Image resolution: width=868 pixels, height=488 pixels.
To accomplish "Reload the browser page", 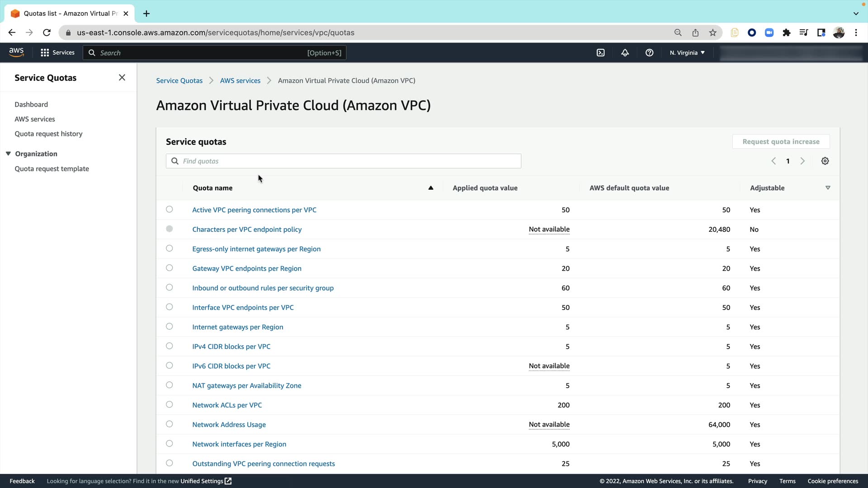I will (47, 33).
